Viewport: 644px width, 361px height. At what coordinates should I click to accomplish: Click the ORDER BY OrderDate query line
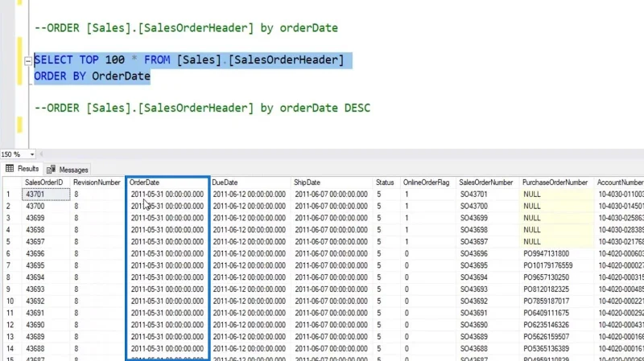pyautogui.click(x=92, y=76)
